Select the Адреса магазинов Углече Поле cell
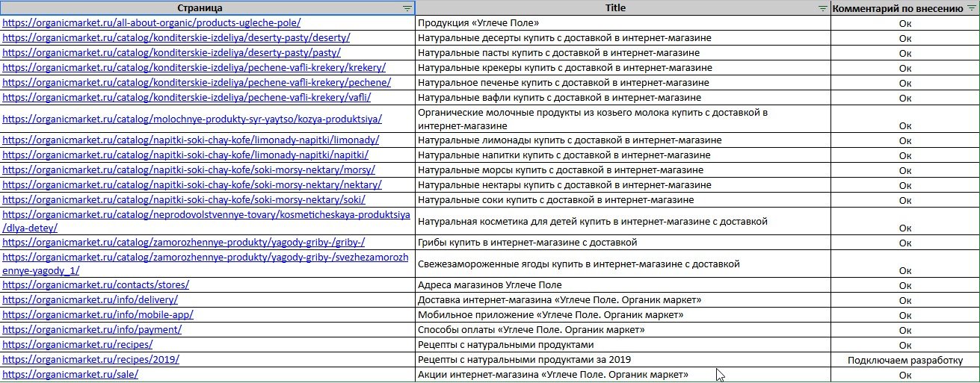This screenshot has height=383, width=980. point(623,285)
